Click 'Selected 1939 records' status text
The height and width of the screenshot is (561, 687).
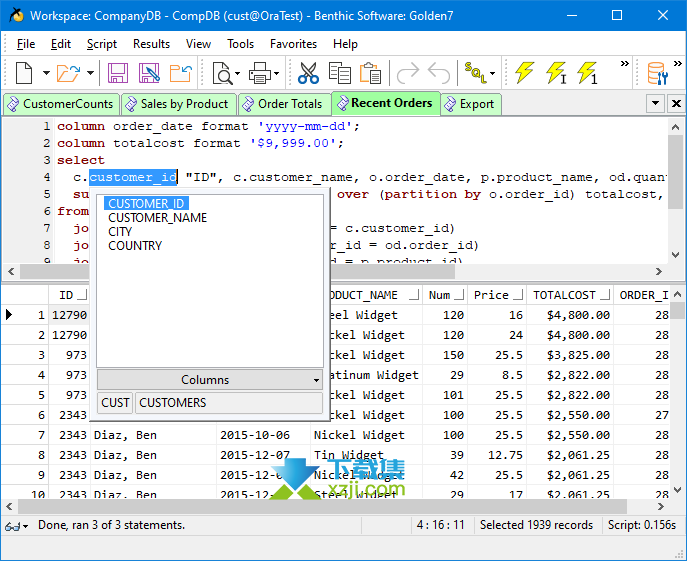(536, 525)
